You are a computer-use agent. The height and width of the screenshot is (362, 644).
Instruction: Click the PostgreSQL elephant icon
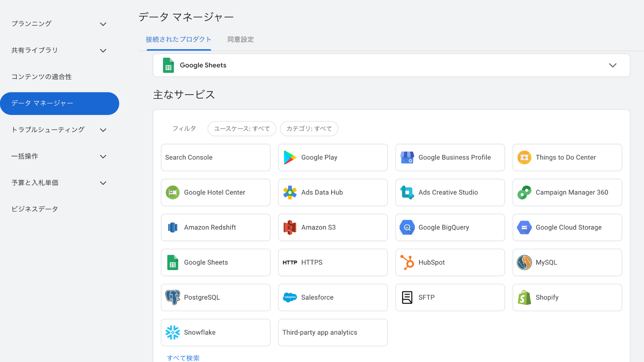point(172,298)
